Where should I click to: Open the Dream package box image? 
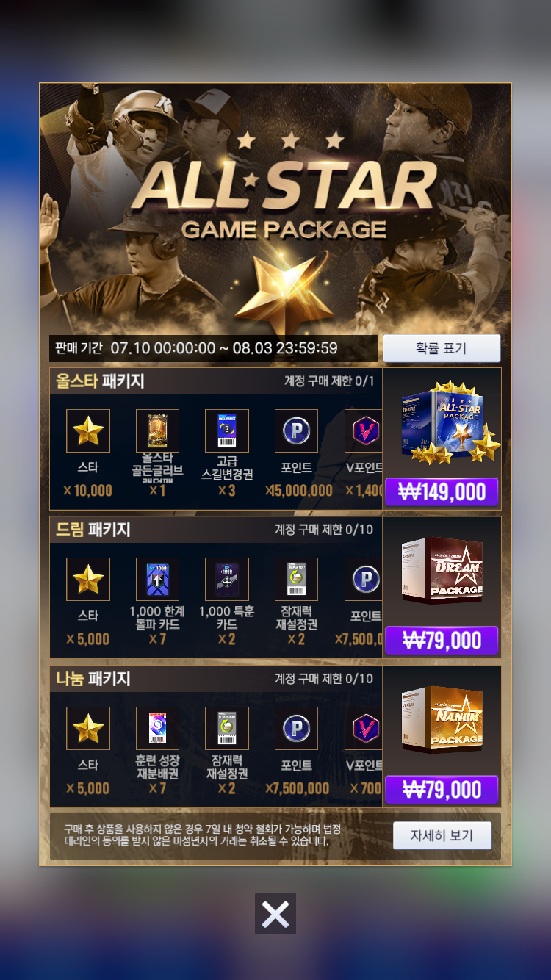(x=442, y=570)
